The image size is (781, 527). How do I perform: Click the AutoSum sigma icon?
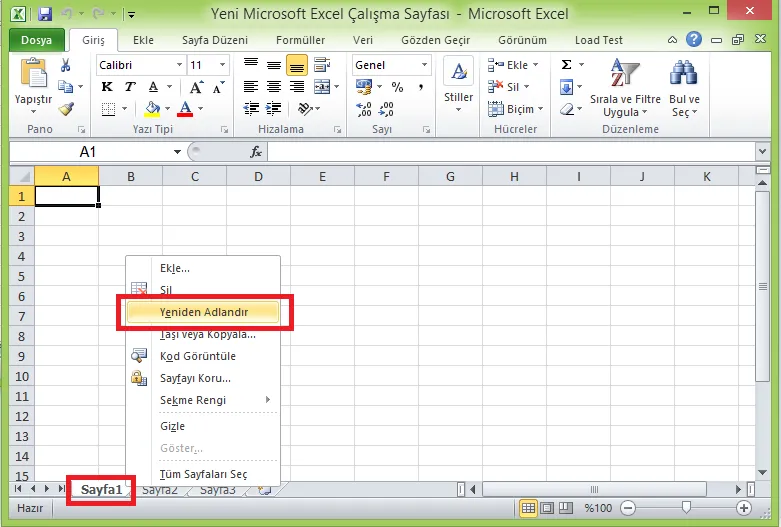pos(566,64)
